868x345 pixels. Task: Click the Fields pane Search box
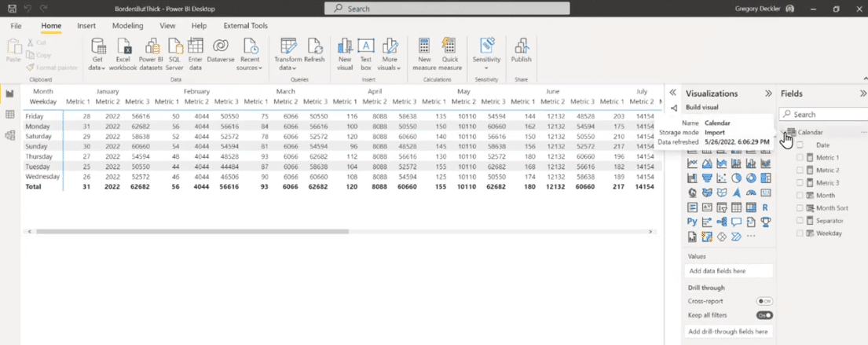(823, 114)
